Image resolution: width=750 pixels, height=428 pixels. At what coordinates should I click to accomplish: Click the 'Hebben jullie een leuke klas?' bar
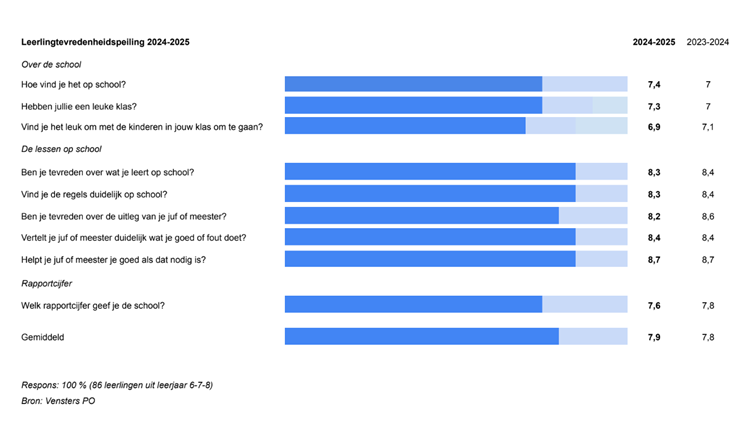coord(456,105)
